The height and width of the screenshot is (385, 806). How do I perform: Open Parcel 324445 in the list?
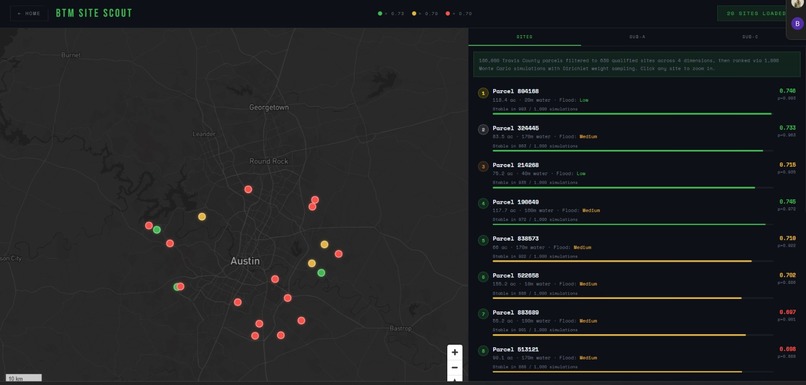(516, 128)
